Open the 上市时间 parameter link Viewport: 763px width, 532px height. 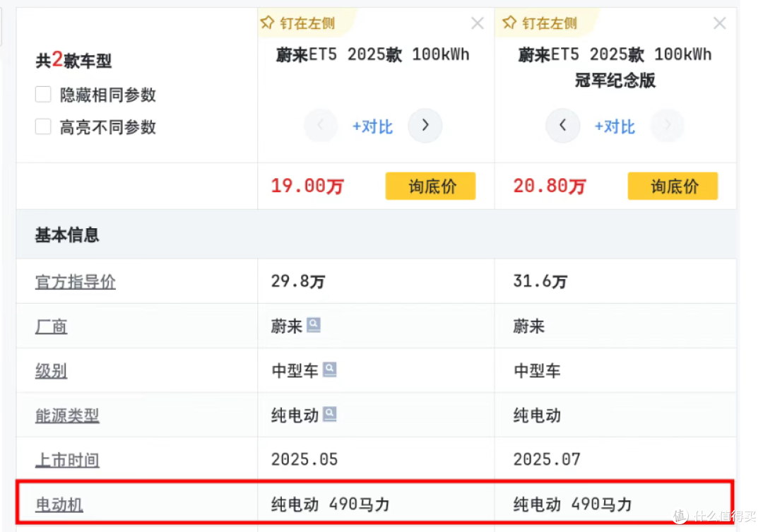point(67,460)
